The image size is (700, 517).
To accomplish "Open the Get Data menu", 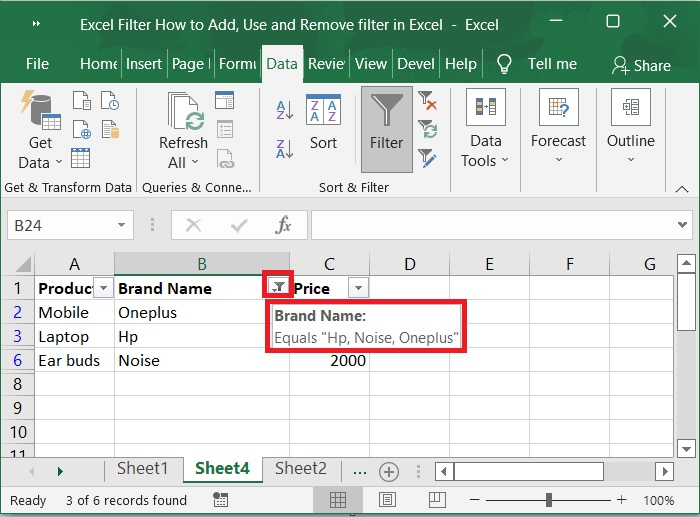I will coord(40,130).
